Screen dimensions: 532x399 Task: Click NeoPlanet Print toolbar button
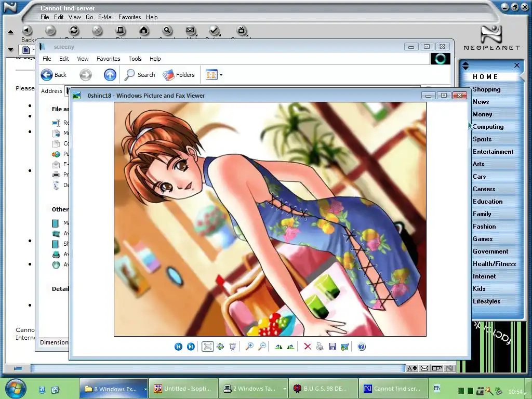(x=121, y=31)
